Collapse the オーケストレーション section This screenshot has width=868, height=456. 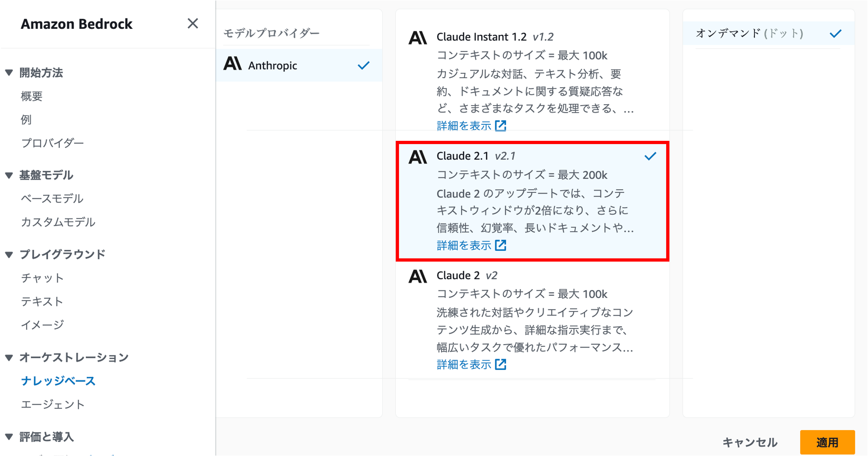[x=9, y=357]
